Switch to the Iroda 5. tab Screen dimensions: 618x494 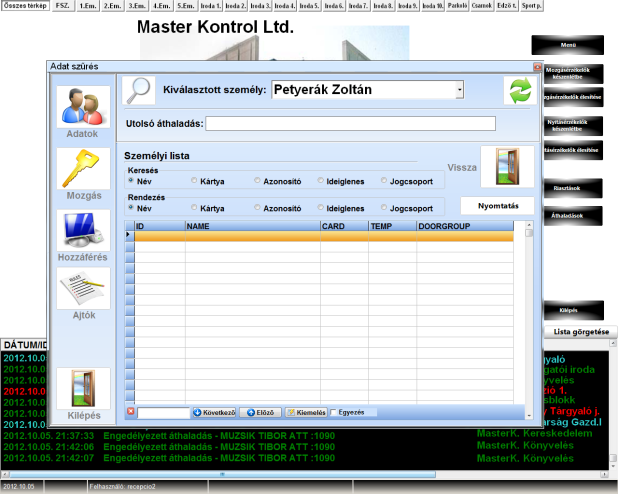pyautogui.click(x=309, y=6)
